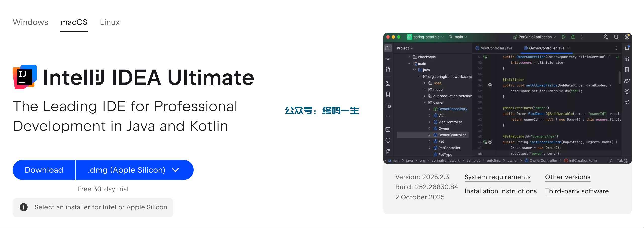This screenshot has height=228, width=644.
Task: Select the VisitController.java editor tab
Action: (x=496, y=48)
